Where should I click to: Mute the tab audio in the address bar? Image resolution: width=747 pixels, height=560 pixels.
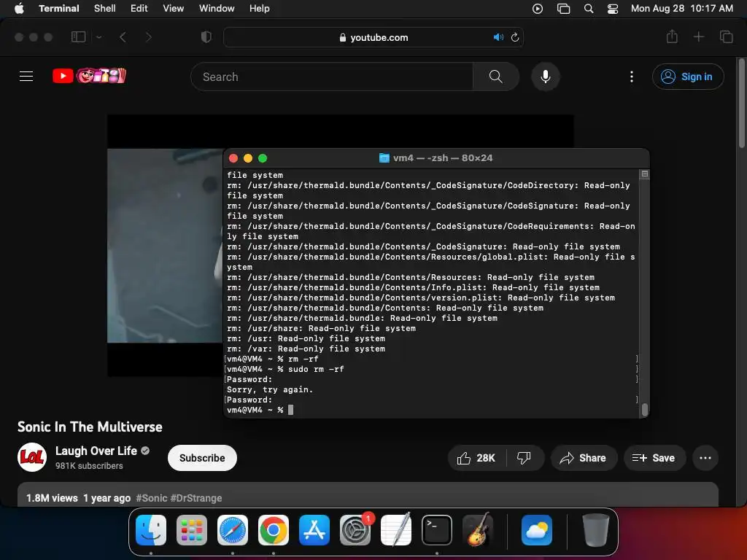point(498,37)
